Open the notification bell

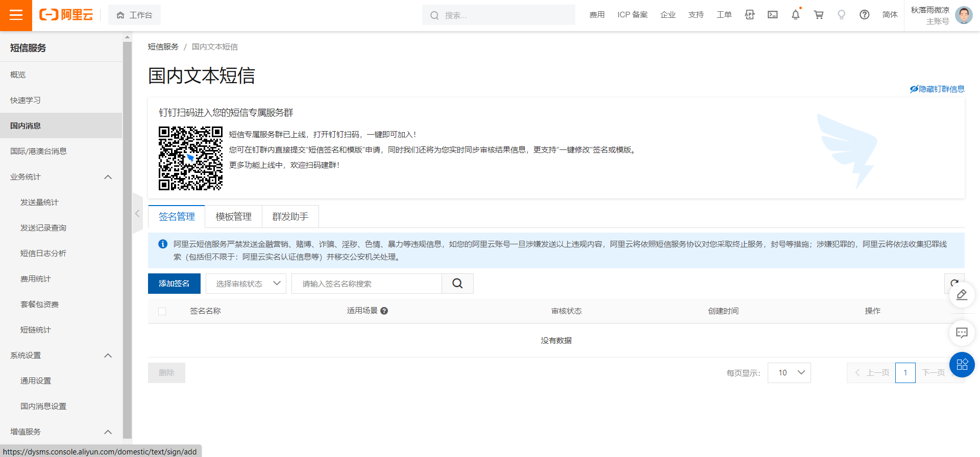click(x=796, y=15)
